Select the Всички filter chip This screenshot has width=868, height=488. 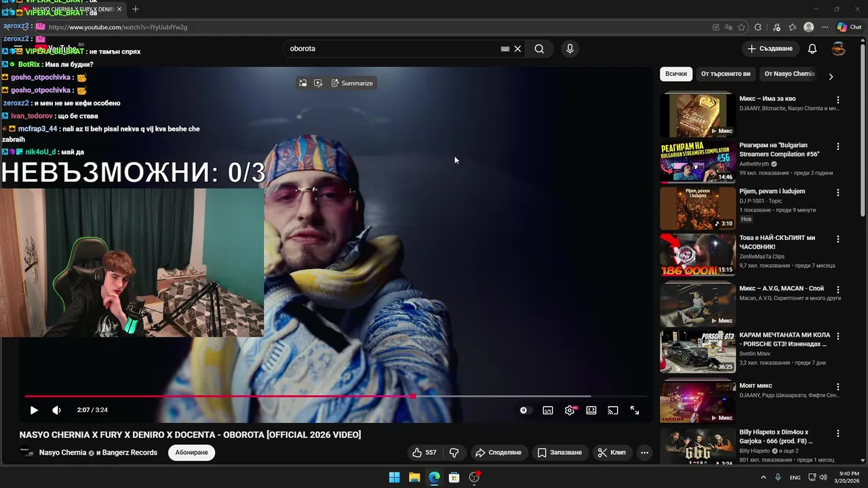(676, 74)
